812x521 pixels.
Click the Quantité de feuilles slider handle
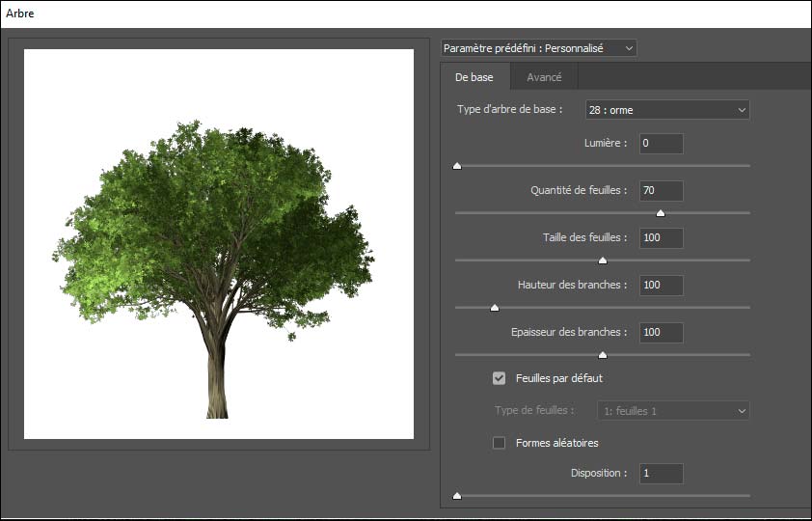661,213
